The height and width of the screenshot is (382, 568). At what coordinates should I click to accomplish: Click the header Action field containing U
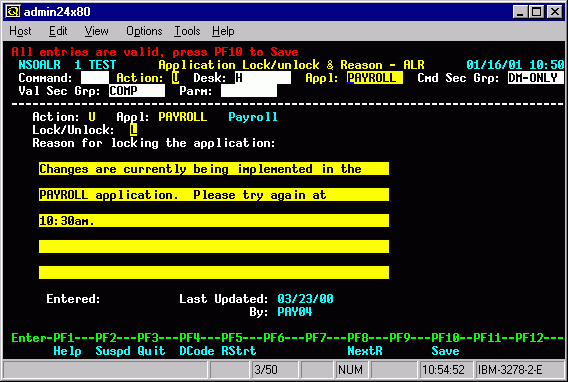coord(175,78)
